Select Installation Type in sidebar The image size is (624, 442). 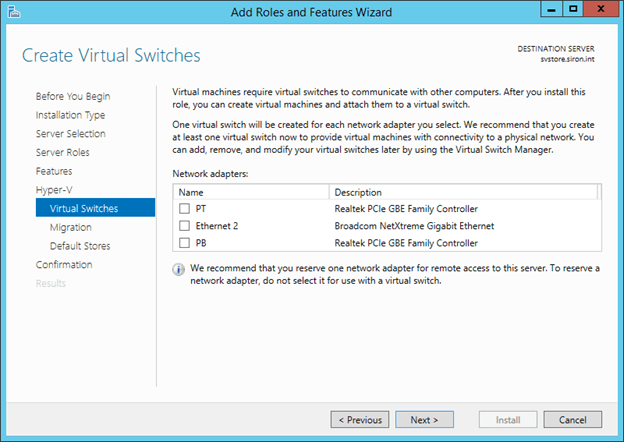coord(70,115)
